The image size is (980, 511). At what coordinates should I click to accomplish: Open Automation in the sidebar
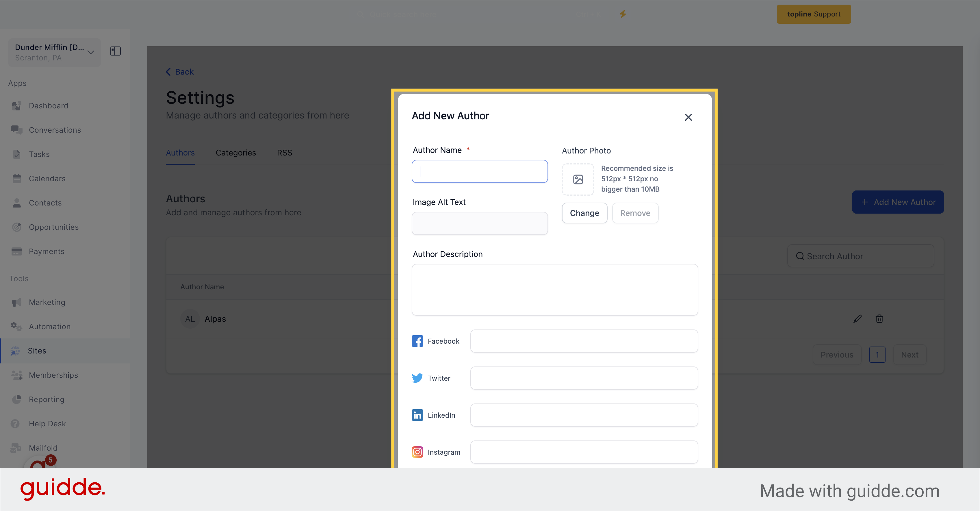[x=49, y=327]
